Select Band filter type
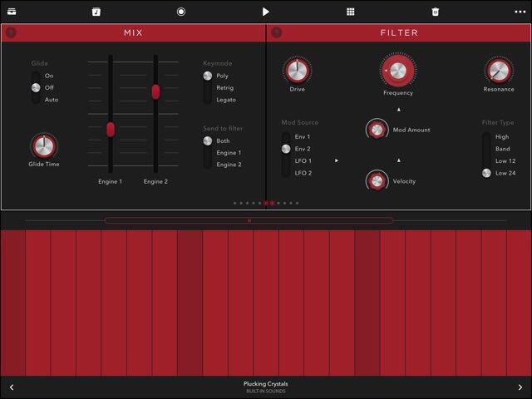The width and height of the screenshot is (532, 399). tap(502, 149)
